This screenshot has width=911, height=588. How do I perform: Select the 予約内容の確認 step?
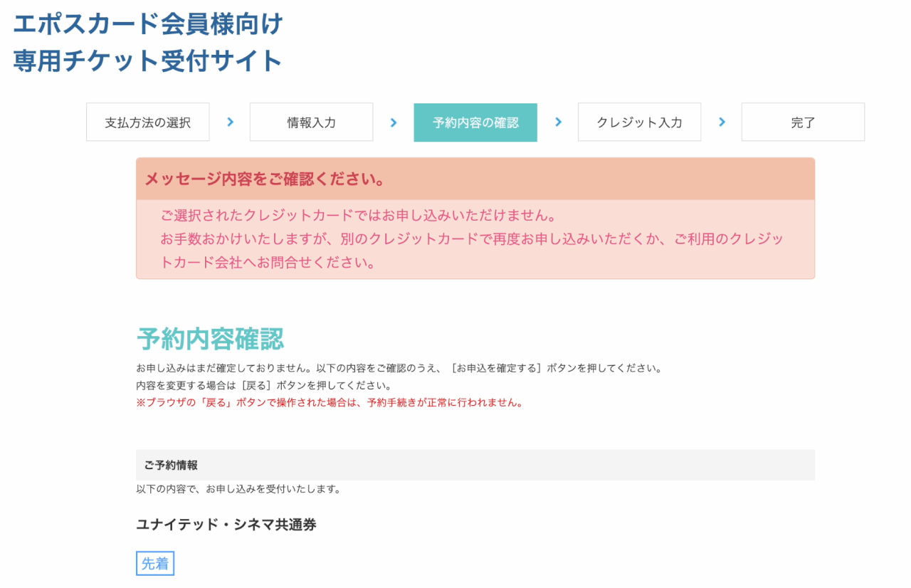point(475,122)
